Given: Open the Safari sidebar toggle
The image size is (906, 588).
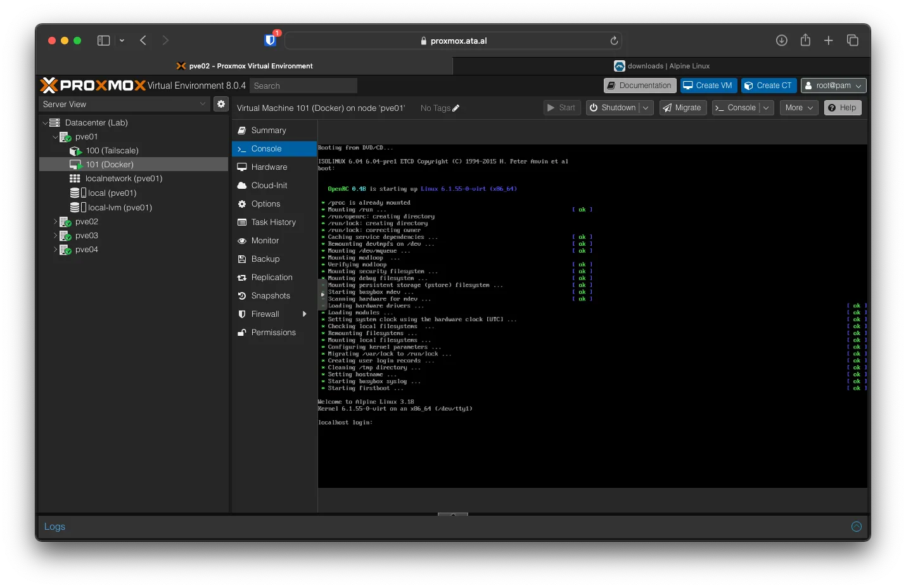Looking at the screenshot, I should (103, 41).
